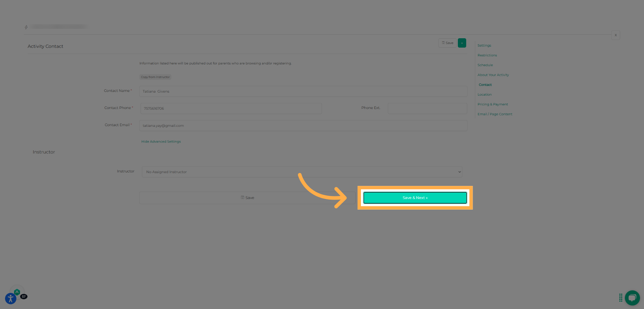Click the green hexagon guide icon

[17, 292]
